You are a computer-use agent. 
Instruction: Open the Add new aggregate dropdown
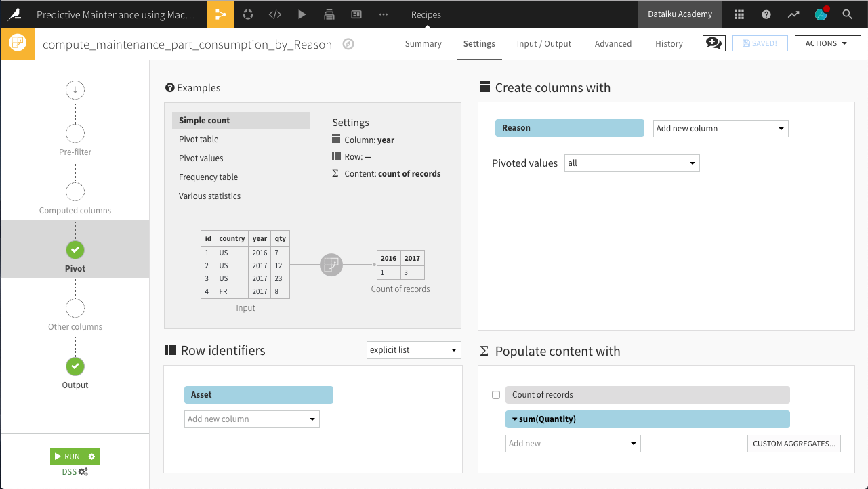pyautogui.click(x=573, y=444)
